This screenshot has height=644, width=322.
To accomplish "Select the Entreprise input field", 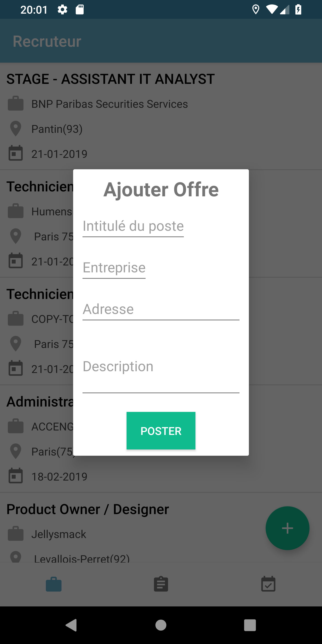I will pos(114,268).
